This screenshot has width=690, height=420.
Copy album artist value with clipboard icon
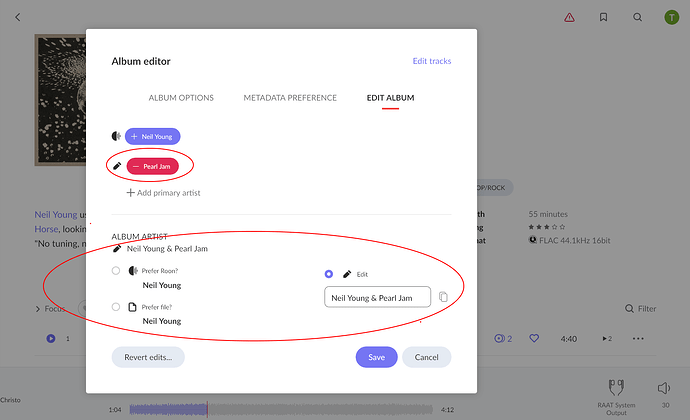coord(443,297)
